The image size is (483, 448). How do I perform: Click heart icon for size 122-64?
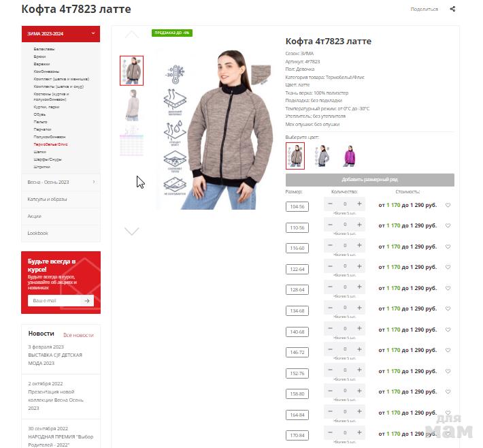click(448, 267)
